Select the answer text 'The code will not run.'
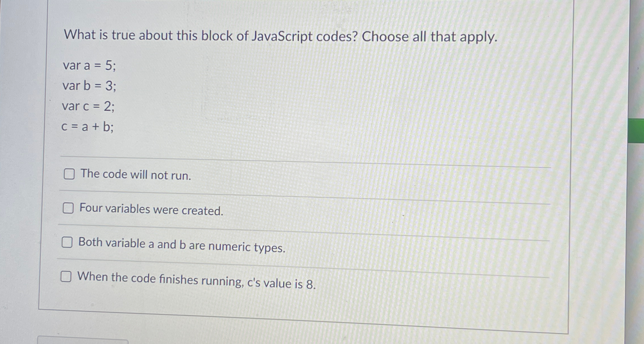Image resolution: width=644 pixels, height=344 pixels. [x=135, y=175]
